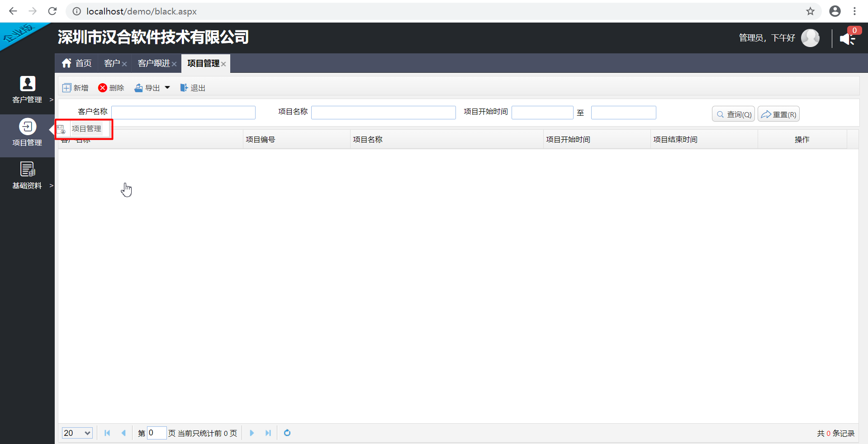Screen dimensions: 868x444
Task: Open the page size 20 dropdown
Action: click(x=77, y=433)
